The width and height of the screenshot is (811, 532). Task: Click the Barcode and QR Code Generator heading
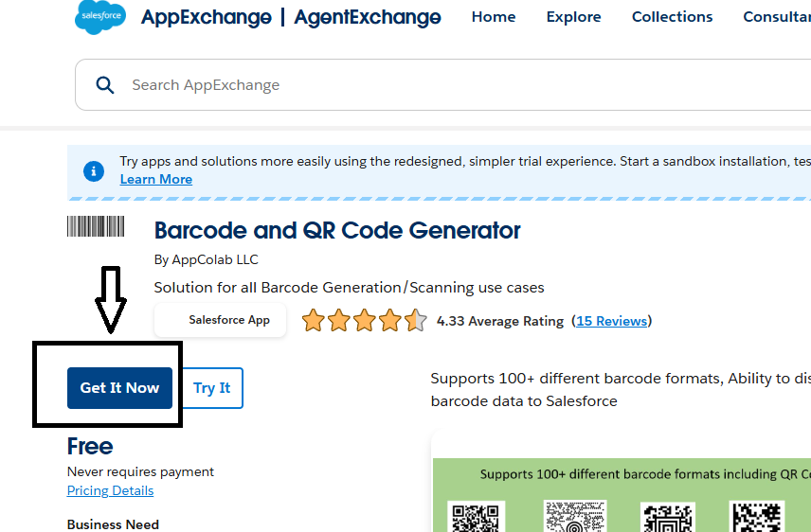pyautogui.click(x=337, y=230)
